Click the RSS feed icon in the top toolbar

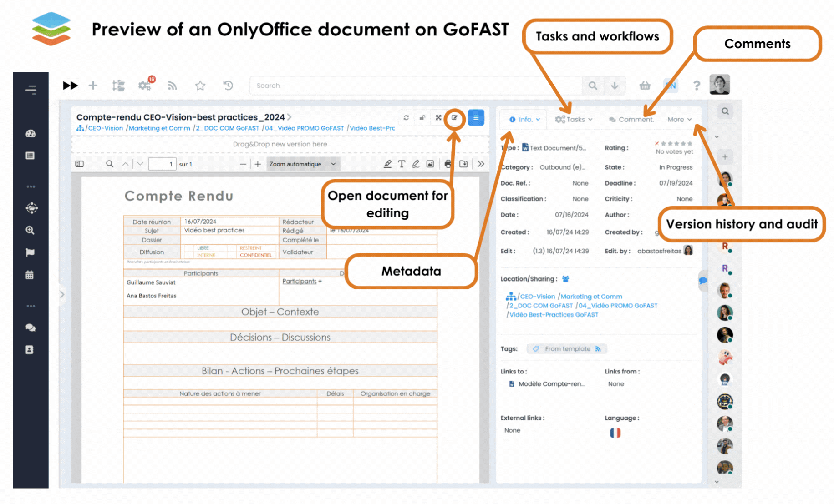172,85
